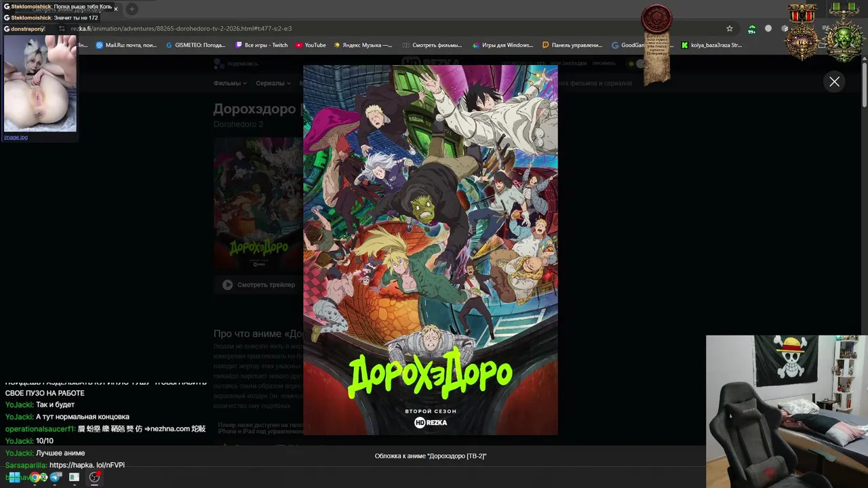The image size is (868, 488).
Task: Click the hapka link in Sarsaparilla's message
Action: 87,465
